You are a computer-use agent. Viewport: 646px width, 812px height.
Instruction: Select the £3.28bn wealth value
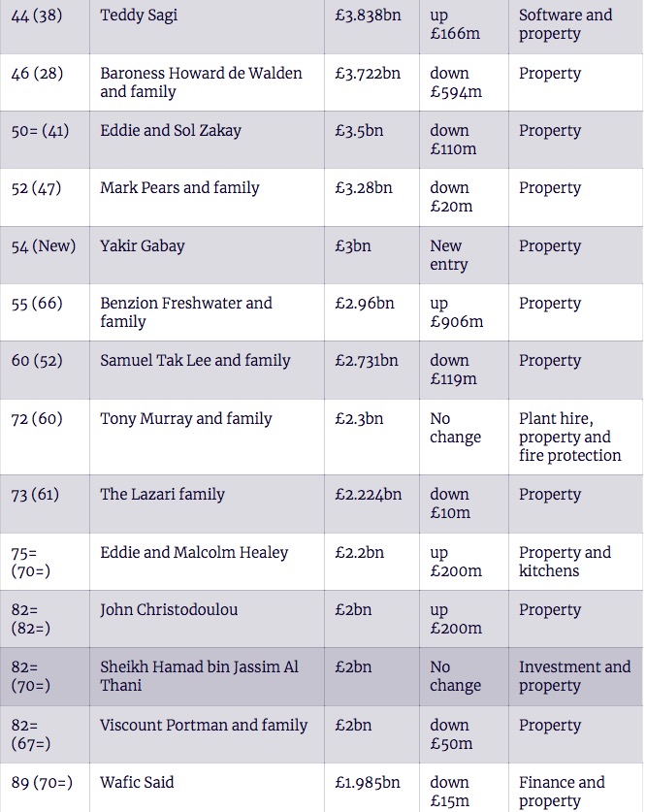tap(364, 188)
